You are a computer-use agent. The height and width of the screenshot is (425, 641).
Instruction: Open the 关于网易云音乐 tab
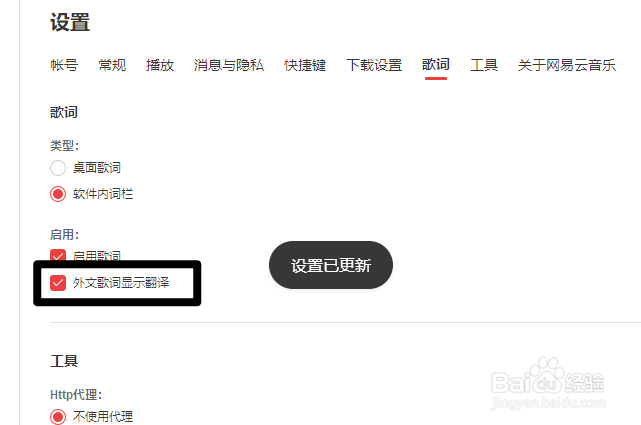[x=567, y=65]
